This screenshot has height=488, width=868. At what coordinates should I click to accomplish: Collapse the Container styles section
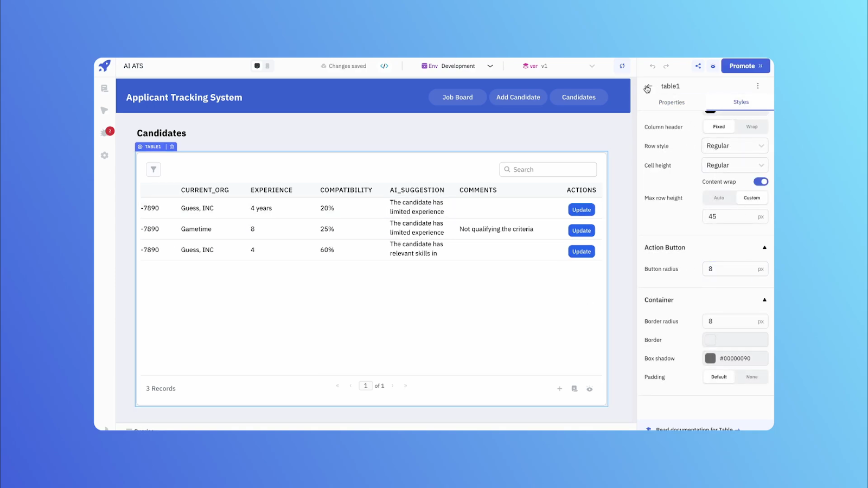(764, 300)
